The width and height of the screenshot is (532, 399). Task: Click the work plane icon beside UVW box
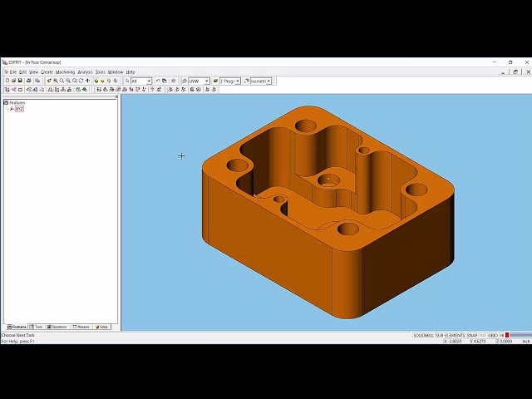click(x=185, y=81)
